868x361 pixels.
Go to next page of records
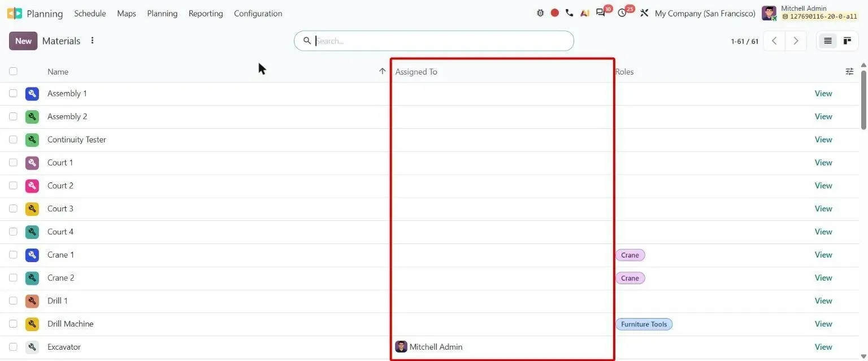pyautogui.click(x=796, y=41)
